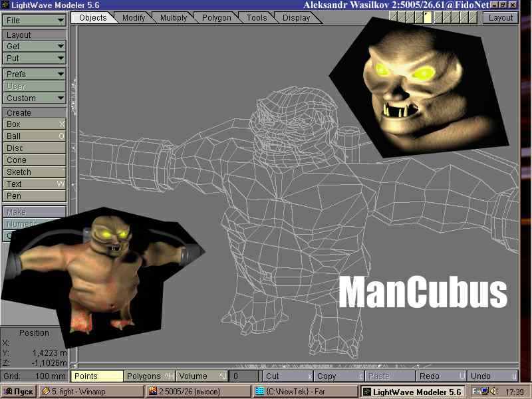Select the last layer button in the bank

click(x=473, y=17)
